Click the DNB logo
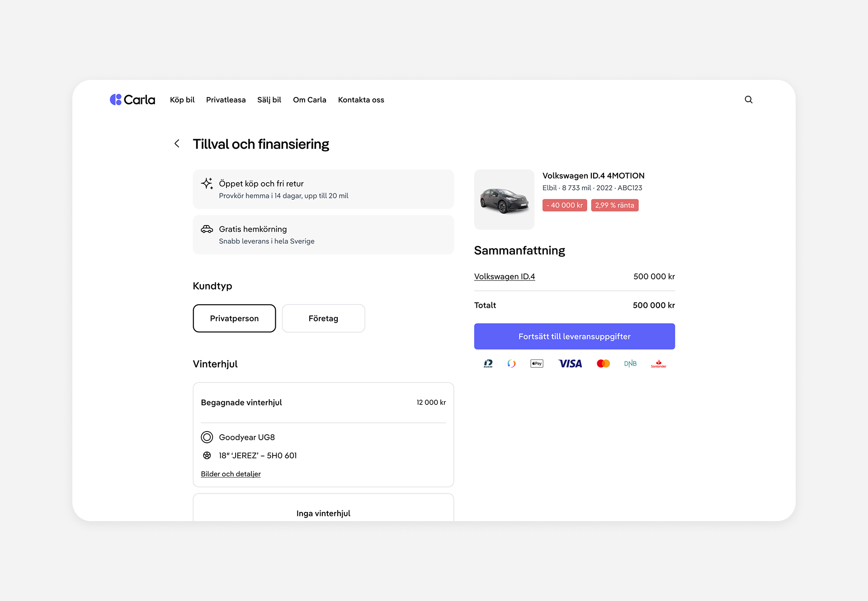Screen dimensions: 868x601 pos(630,364)
